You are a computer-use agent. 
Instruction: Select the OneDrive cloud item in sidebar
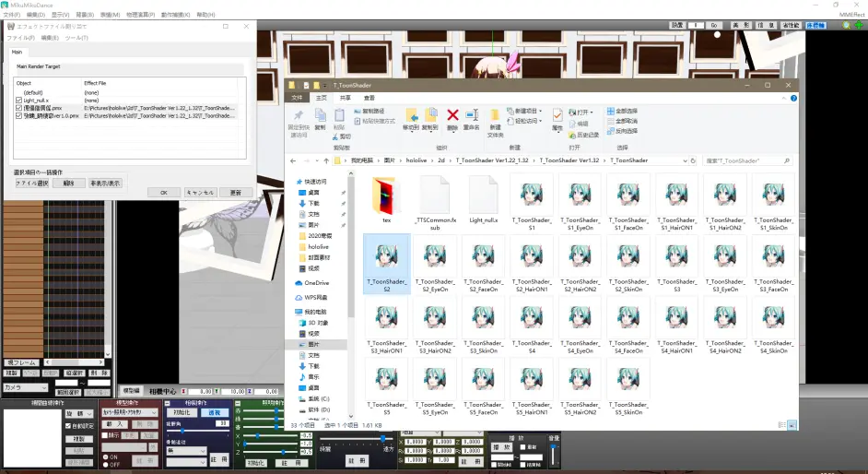312,283
